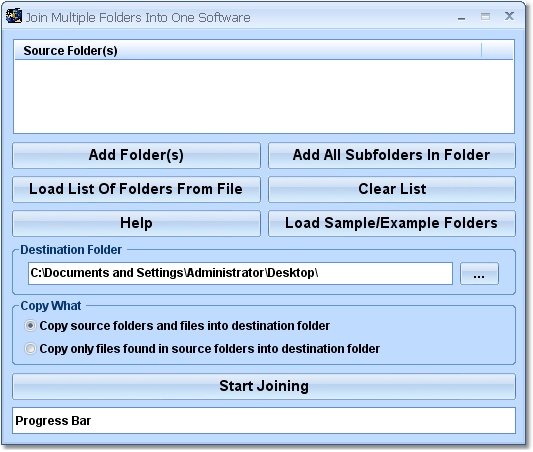Start the Start Joining process
The image size is (533, 452).
click(x=264, y=386)
